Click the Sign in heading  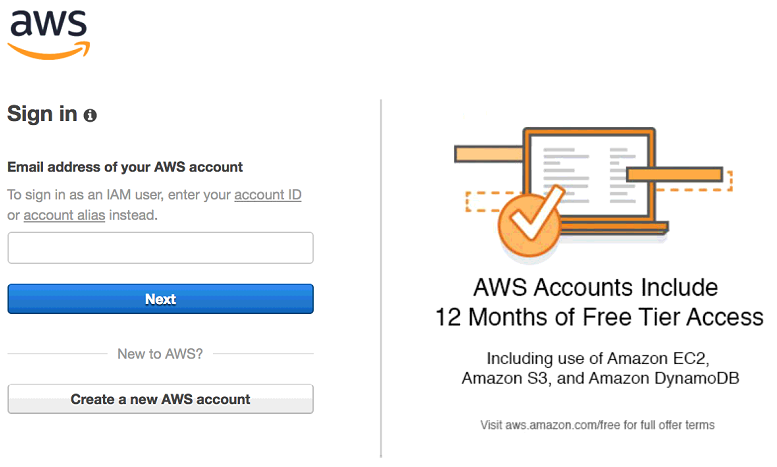point(42,114)
